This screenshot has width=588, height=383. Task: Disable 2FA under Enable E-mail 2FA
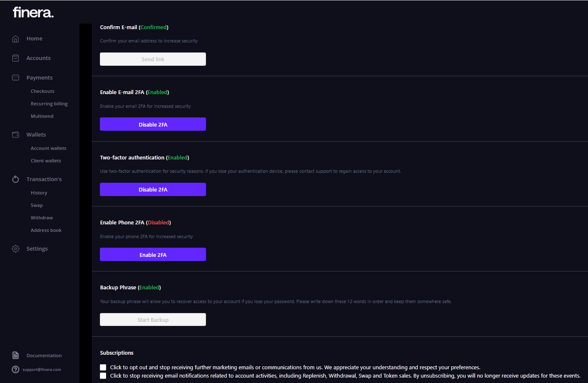[153, 124]
